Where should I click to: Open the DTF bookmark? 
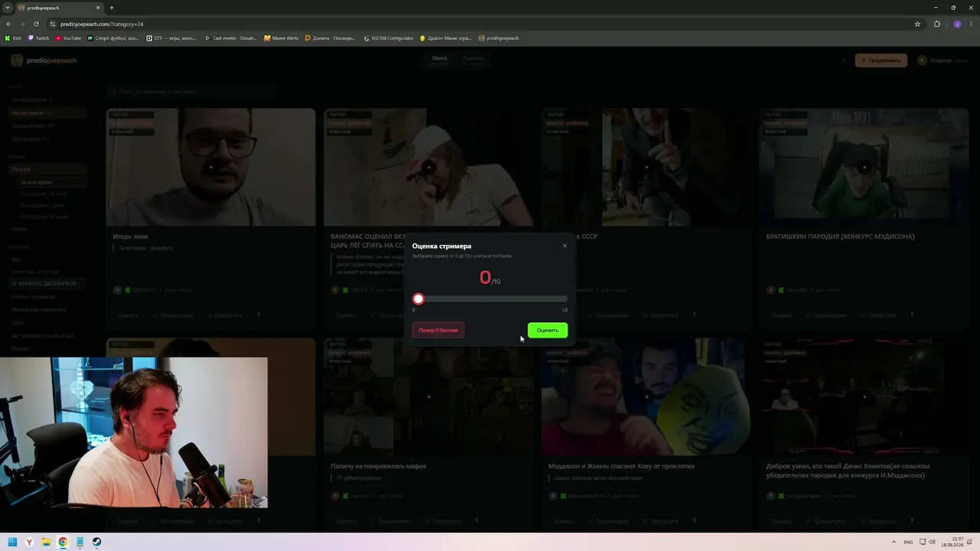click(x=172, y=38)
